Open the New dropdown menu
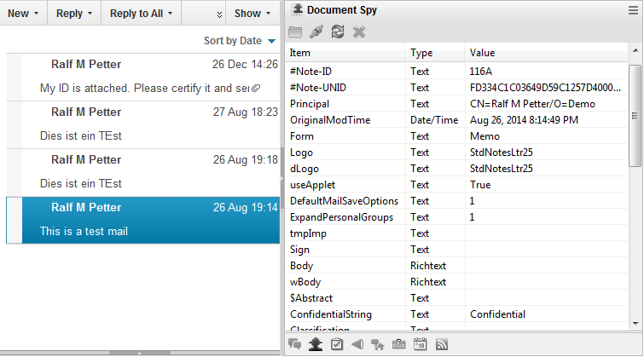 coord(23,14)
